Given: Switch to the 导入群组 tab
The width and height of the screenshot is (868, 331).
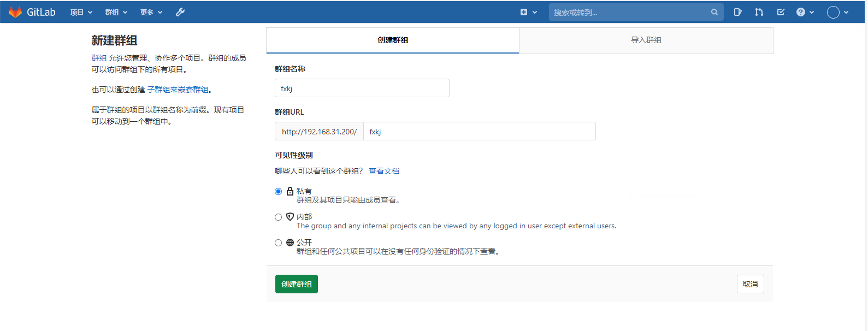Looking at the screenshot, I should 646,40.
